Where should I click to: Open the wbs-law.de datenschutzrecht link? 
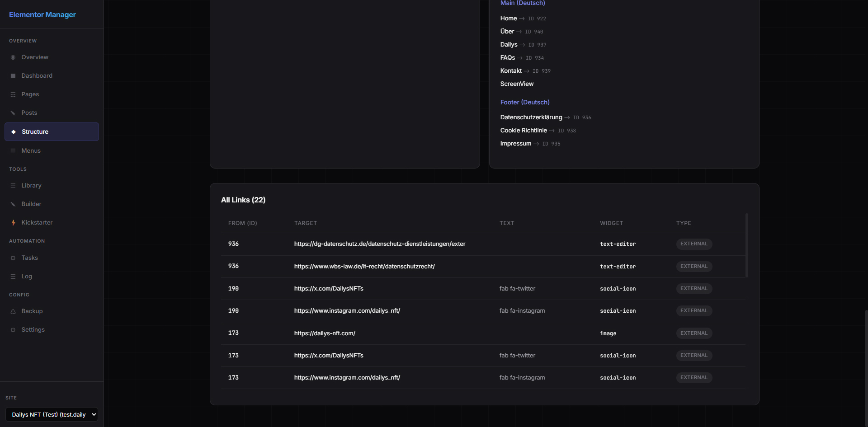pos(364,267)
